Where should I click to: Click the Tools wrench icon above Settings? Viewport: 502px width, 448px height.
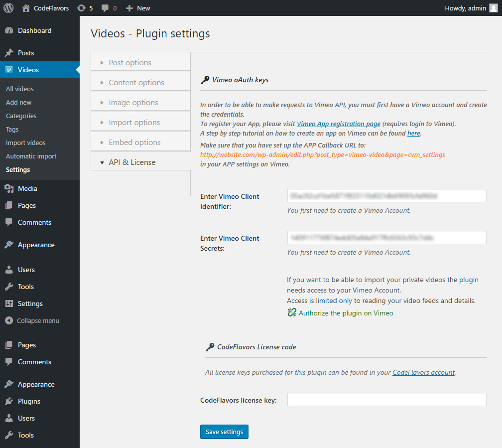pyautogui.click(x=9, y=287)
